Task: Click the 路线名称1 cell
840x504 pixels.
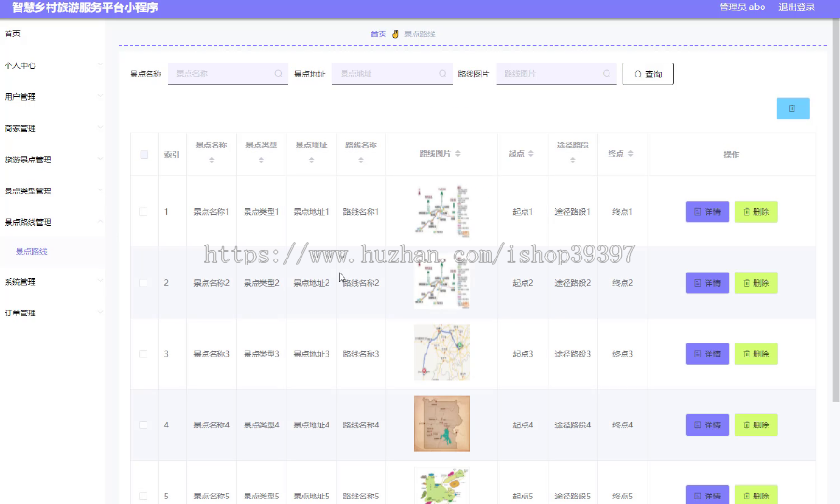Action: click(361, 212)
